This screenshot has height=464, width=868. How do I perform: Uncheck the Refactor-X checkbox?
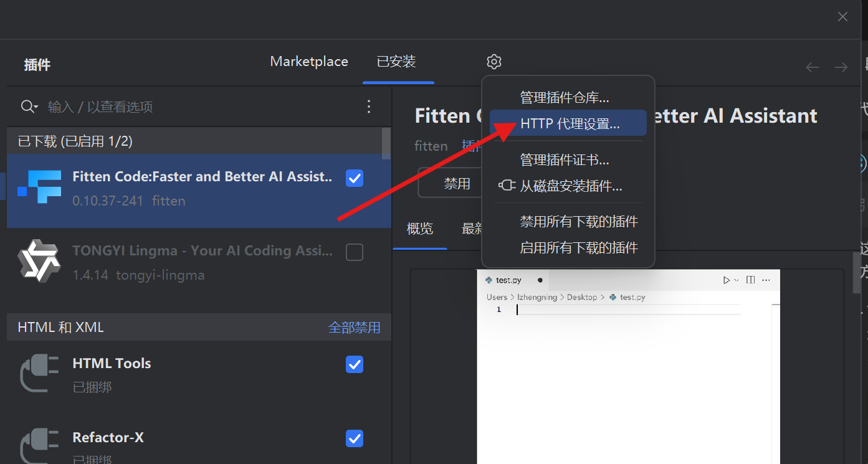click(355, 438)
